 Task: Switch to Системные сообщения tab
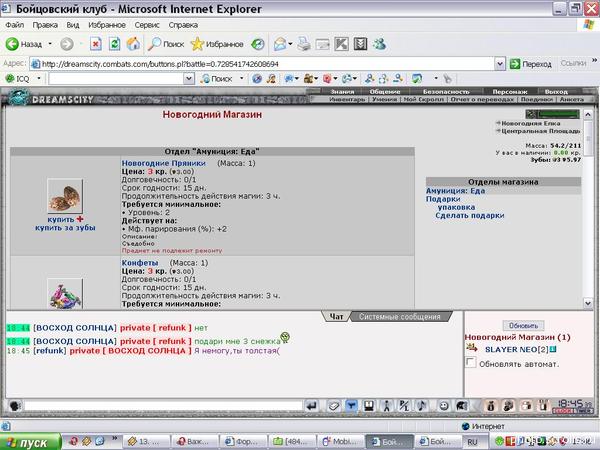400,317
